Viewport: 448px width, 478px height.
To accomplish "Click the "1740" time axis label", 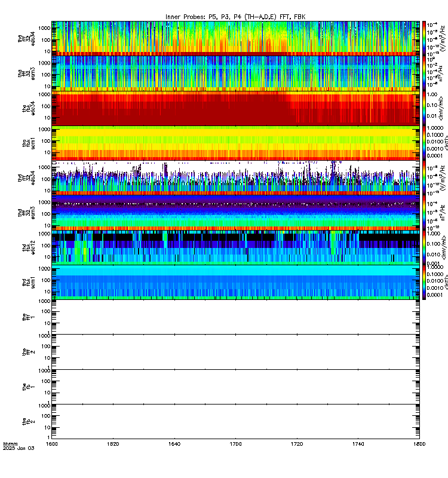I will 358,444.
